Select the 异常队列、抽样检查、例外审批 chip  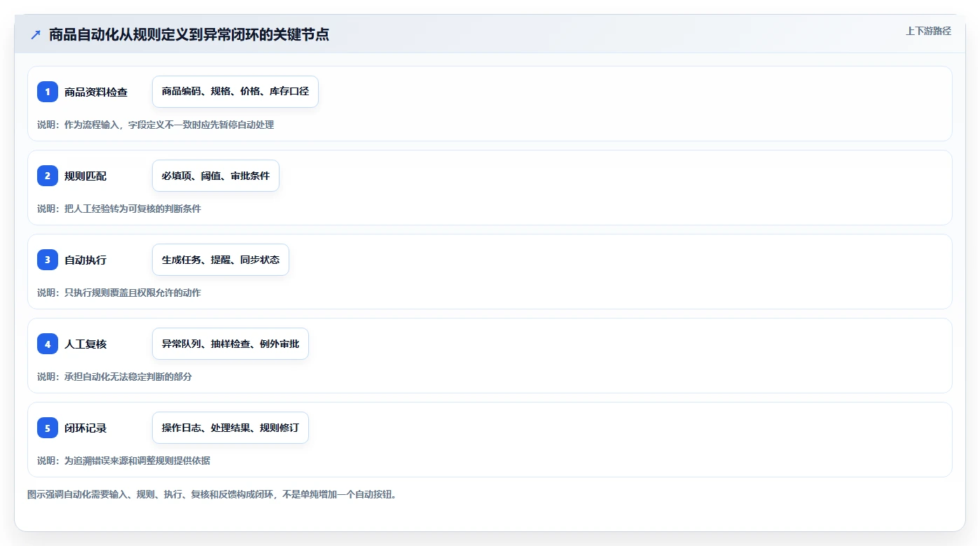tap(230, 344)
